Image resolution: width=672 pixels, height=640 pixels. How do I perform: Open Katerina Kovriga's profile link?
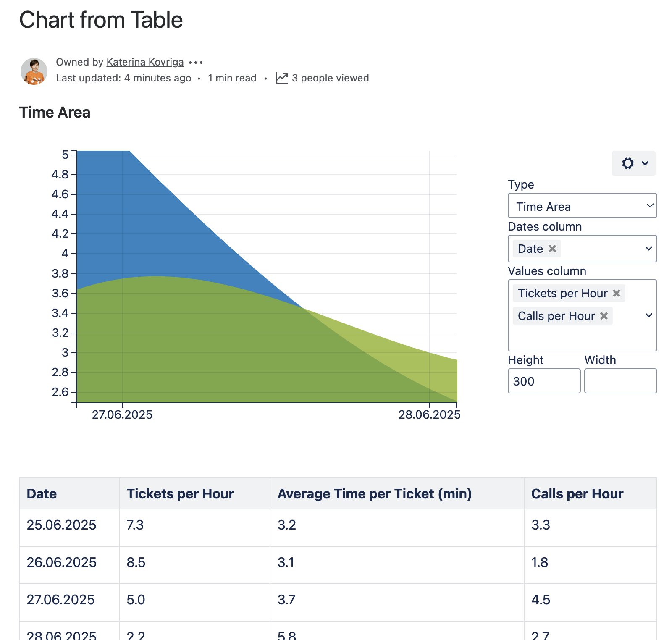(145, 62)
